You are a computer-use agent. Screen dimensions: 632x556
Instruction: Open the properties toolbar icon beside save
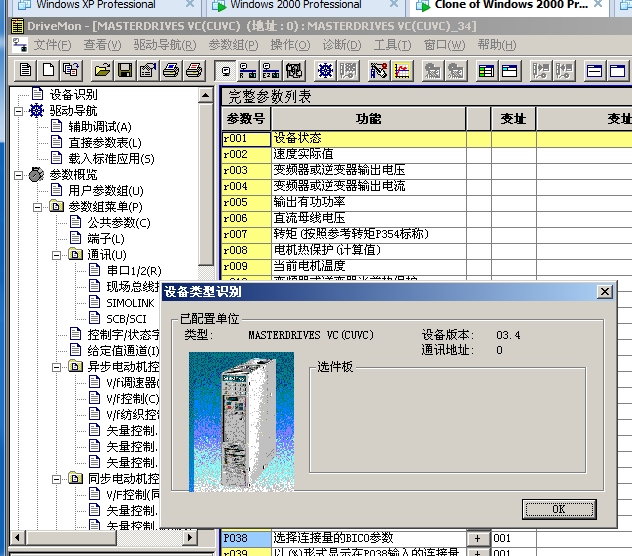click(148, 71)
